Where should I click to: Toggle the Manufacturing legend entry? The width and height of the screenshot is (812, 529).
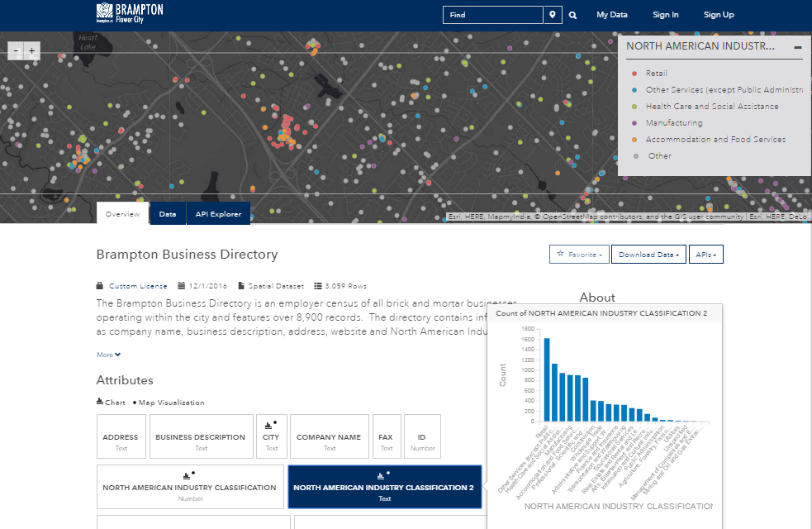673,122
